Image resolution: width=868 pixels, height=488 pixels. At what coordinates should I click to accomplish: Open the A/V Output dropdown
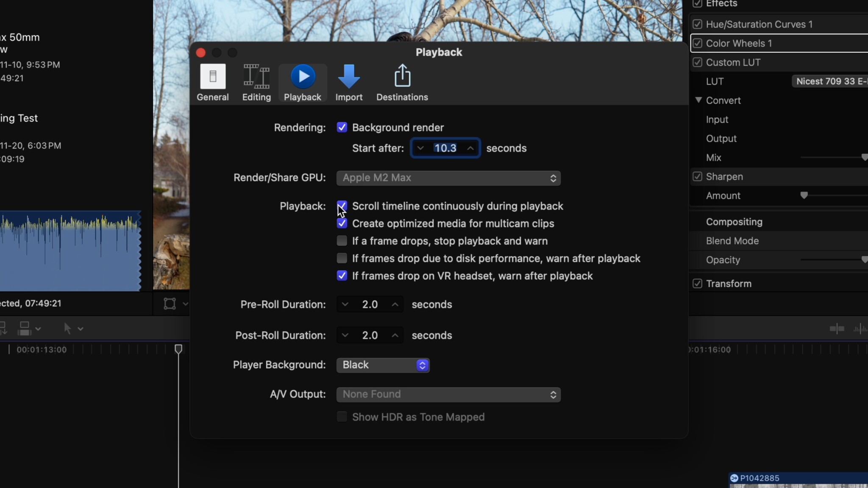[448, 394]
